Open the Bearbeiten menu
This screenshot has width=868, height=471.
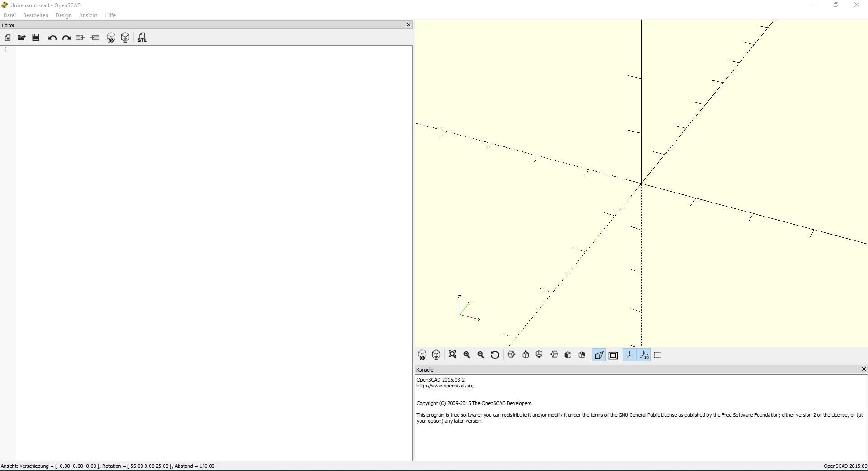(x=36, y=15)
